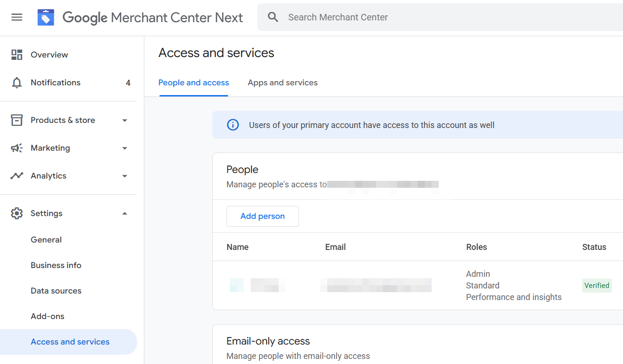The height and width of the screenshot is (364, 623).
Task: Open the navigation hamburger menu
Action: click(x=17, y=17)
